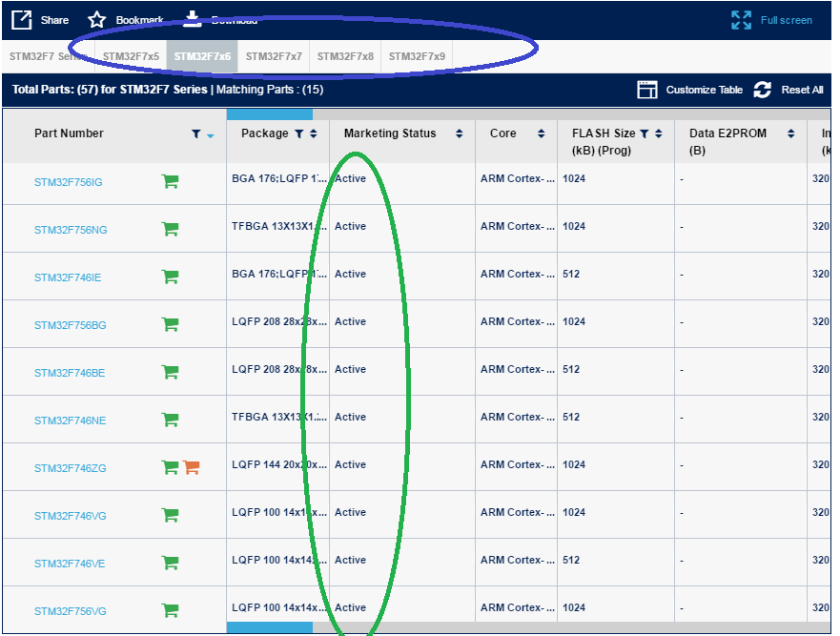840x636 pixels.
Task: Open the STM32F746NE part link
Action: [x=71, y=421]
